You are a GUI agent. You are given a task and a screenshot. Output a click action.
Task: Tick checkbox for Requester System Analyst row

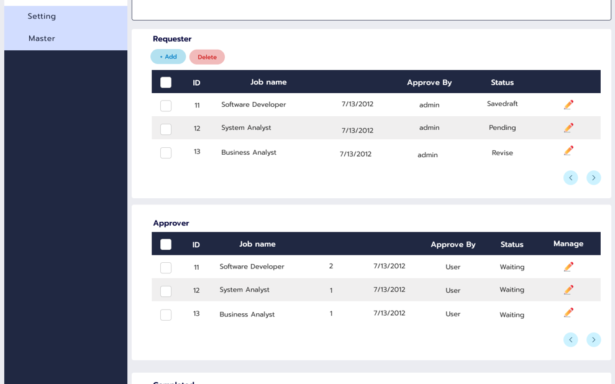click(x=166, y=129)
